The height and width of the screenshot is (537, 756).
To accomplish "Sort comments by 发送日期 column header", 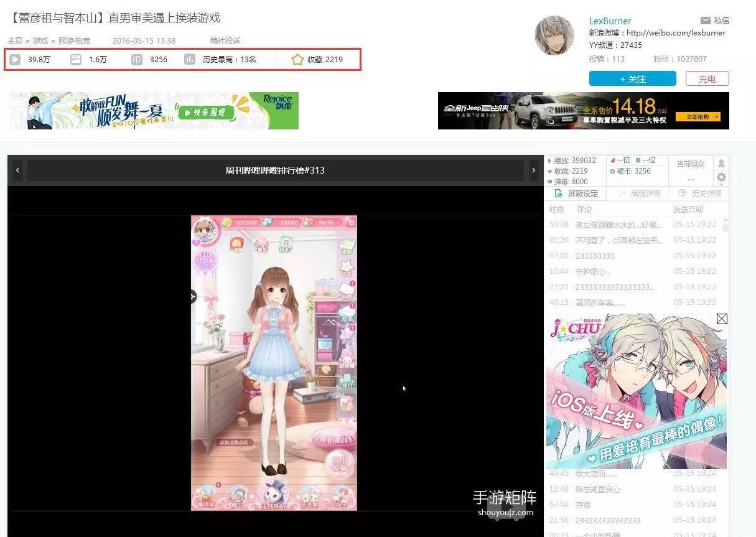I will pos(688,210).
